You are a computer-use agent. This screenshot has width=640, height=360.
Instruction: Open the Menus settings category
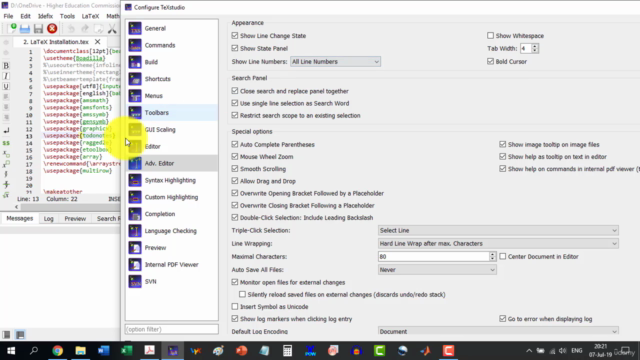(x=171, y=96)
